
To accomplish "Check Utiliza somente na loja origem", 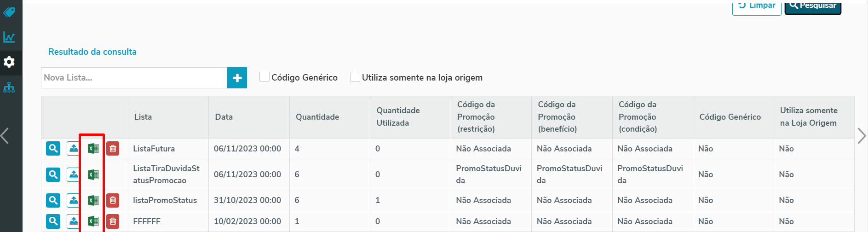I will tap(355, 77).
